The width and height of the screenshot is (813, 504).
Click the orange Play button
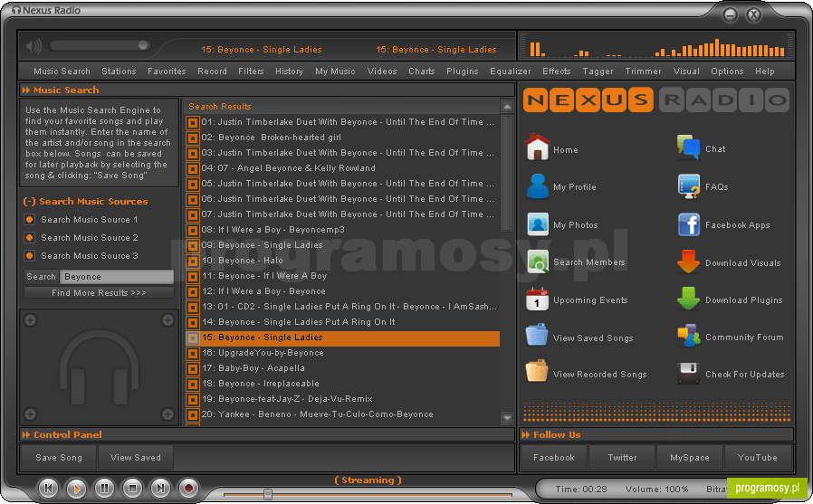coord(76,488)
